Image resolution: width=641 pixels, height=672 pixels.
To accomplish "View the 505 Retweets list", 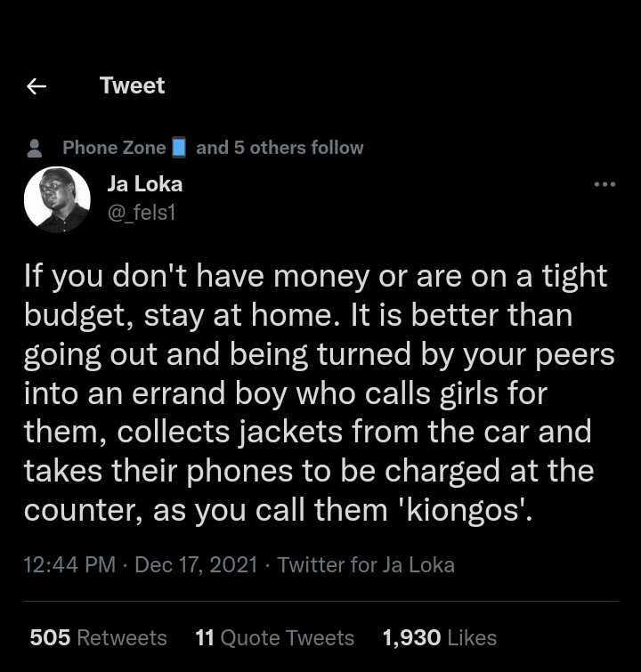I will [98, 637].
